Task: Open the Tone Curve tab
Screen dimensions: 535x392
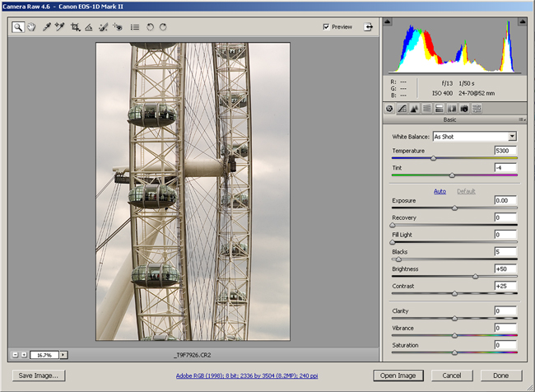Action: tap(402, 109)
